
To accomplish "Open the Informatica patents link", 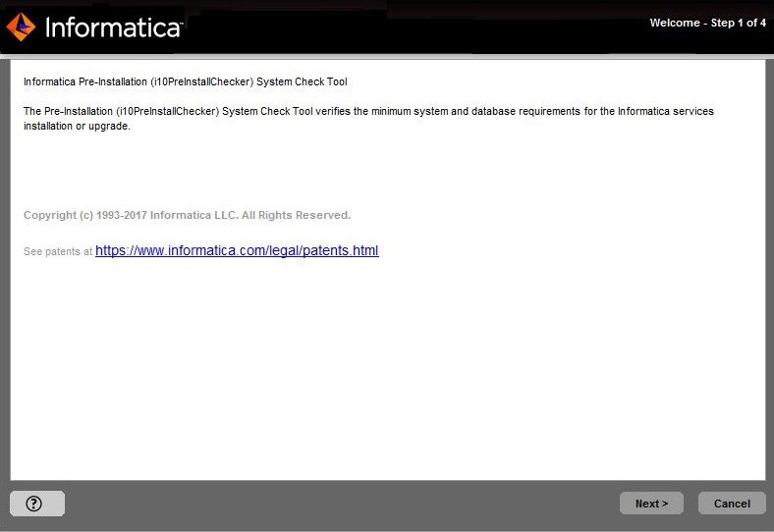I will tap(237, 250).
